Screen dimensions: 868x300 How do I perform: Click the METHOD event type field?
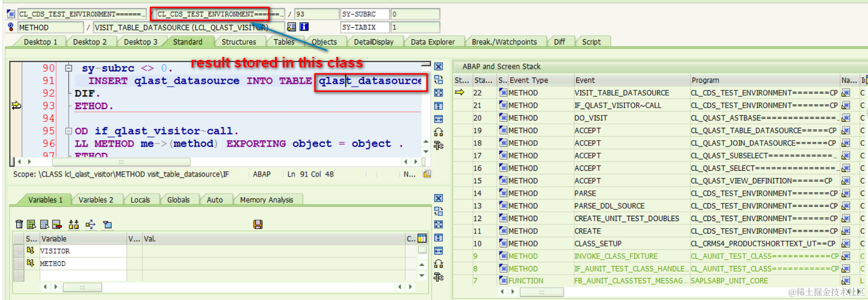click(50, 27)
